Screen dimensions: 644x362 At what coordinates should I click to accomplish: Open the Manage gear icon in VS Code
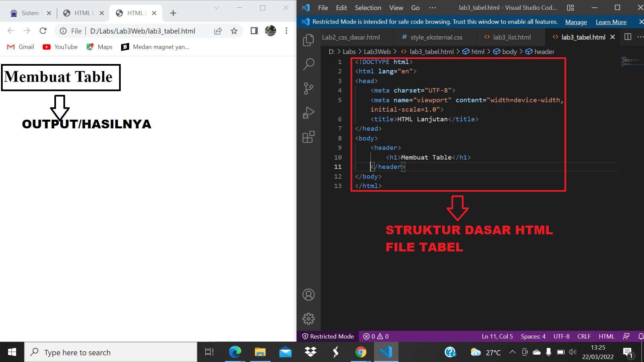tap(308, 319)
